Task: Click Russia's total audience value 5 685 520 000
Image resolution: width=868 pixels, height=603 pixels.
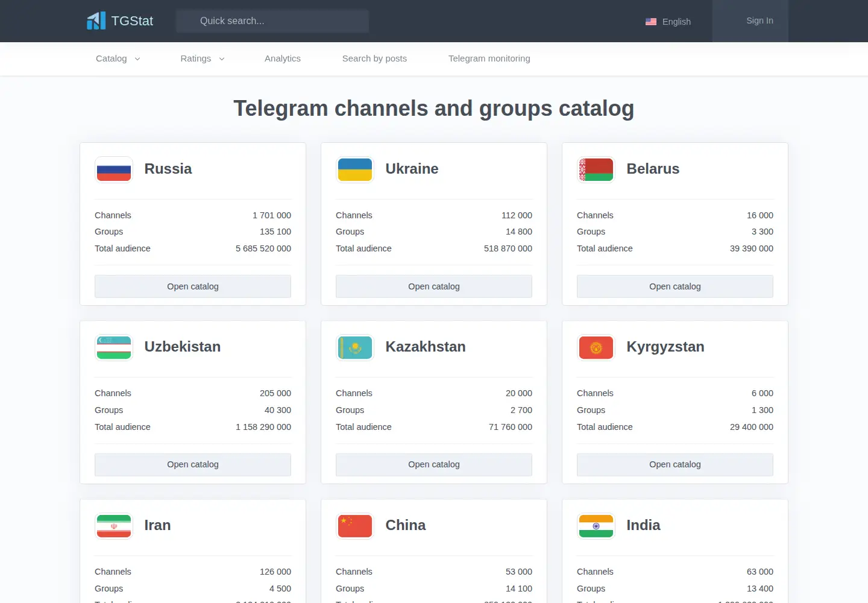Action: 263,248
